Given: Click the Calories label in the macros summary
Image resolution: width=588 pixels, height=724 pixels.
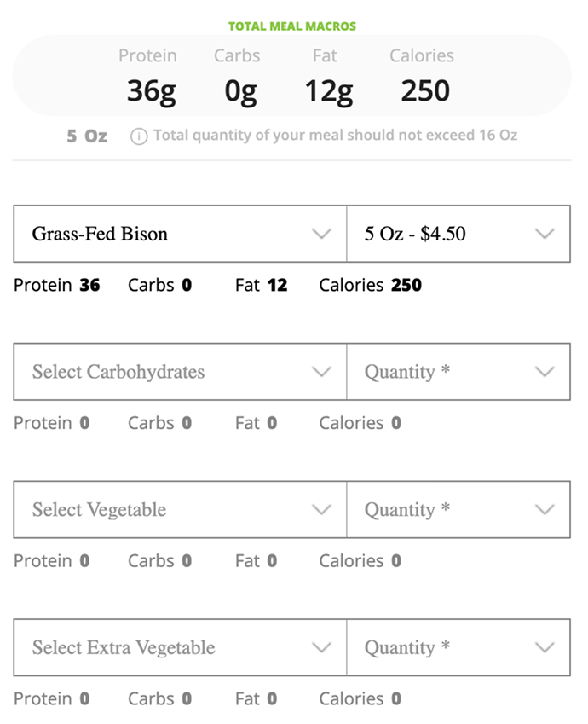Looking at the screenshot, I should (x=421, y=55).
